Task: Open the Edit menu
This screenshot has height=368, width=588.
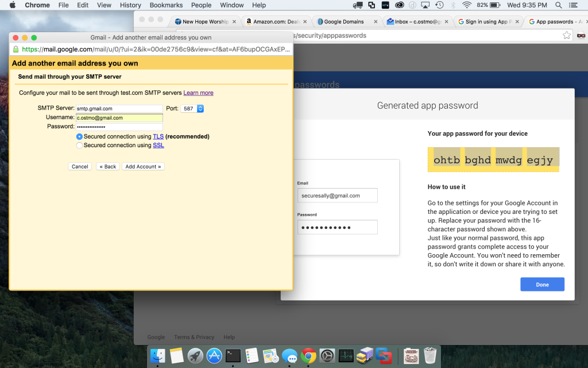Action: 83,5
